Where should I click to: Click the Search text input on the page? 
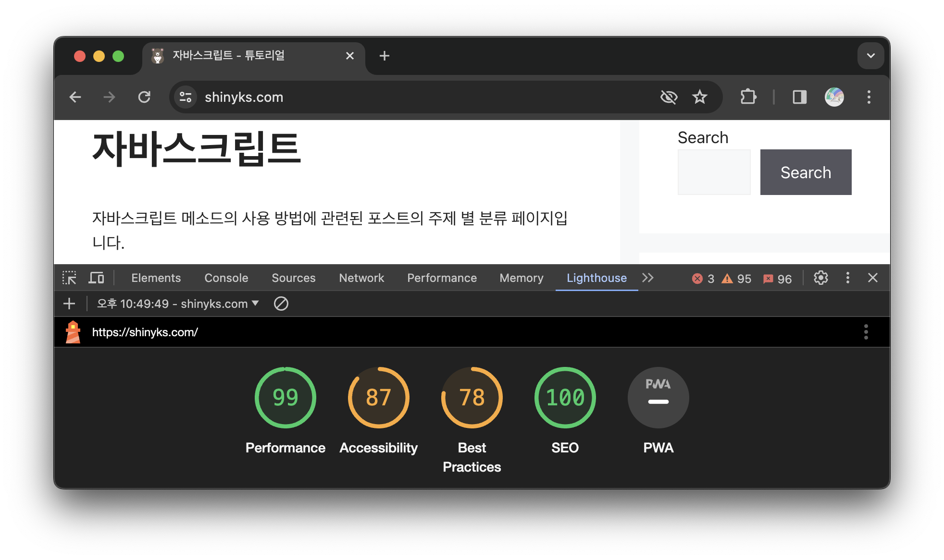[714, 172]
